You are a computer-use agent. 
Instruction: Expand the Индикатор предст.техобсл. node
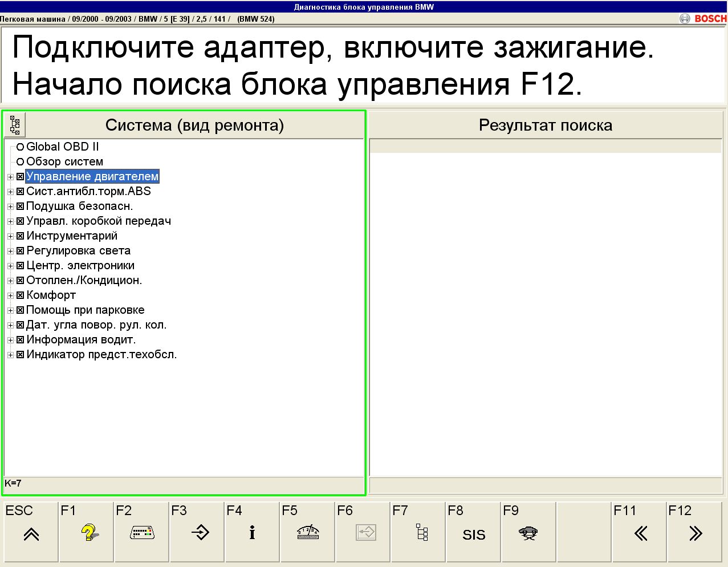point(10,355)
